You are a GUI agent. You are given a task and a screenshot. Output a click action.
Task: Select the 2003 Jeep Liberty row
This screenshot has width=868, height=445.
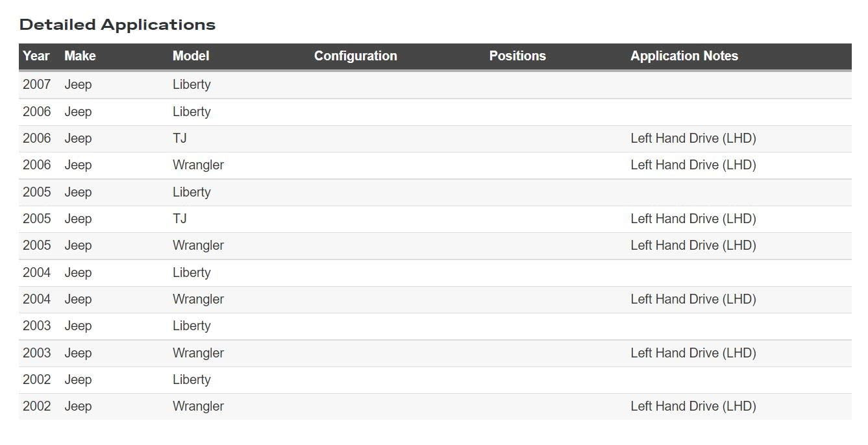[x=435, y=326]
